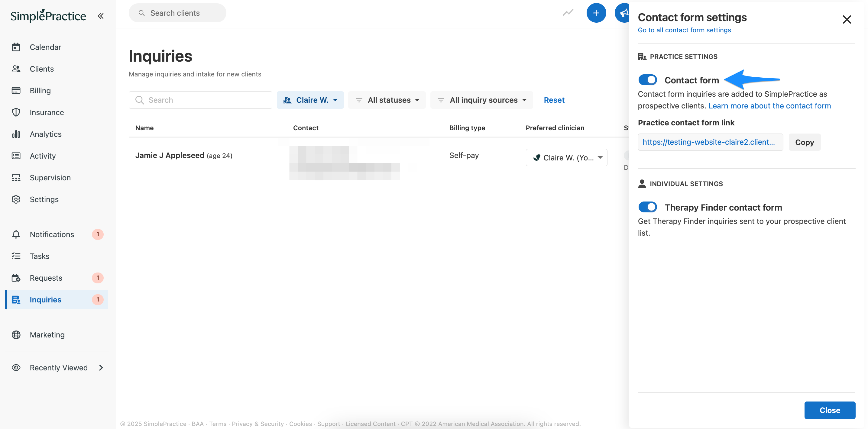The image size is (868, 429).
Task: Click the Requests calendar icon
Action: pos(16,278)
